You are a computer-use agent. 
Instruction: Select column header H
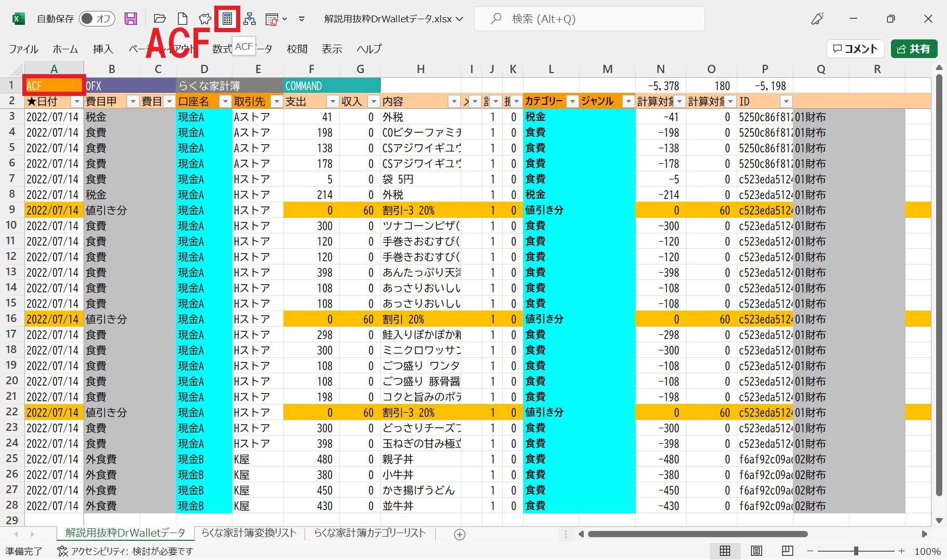point(421,69)
